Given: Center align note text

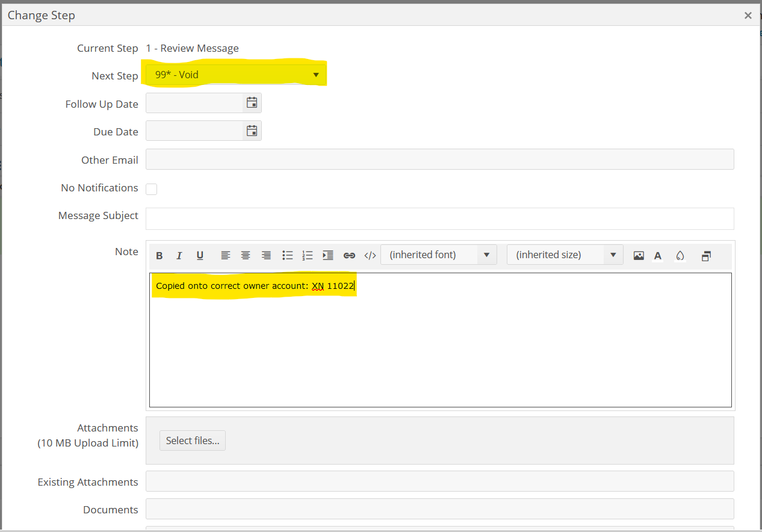Looking at the screenshot, I should [246, 255].
